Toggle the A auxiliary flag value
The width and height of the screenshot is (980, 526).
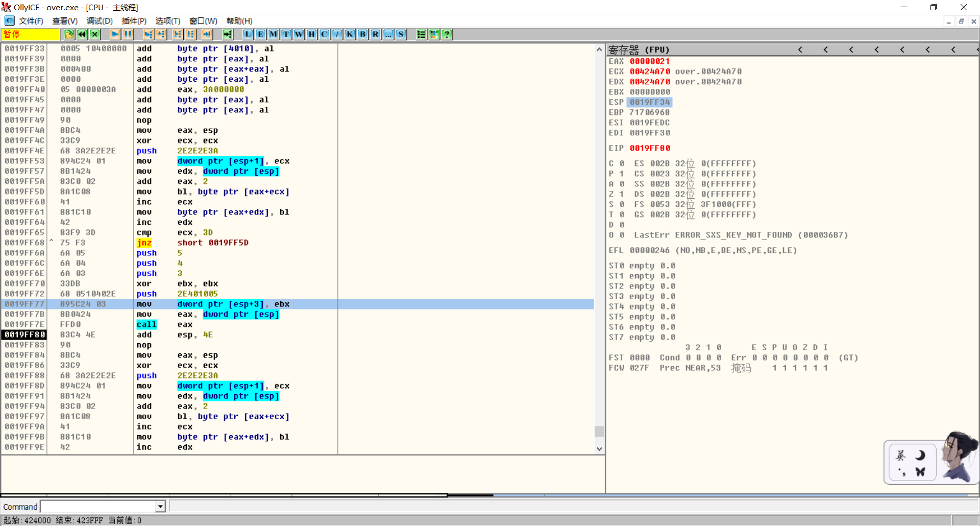[x=622, y=184]
